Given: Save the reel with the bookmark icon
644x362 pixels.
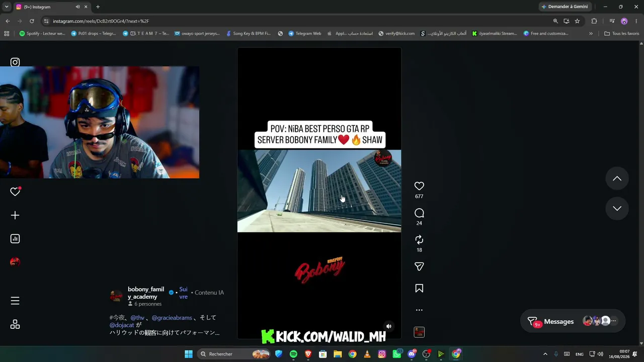Looking at the screenshot, I should tap(419, 288).
